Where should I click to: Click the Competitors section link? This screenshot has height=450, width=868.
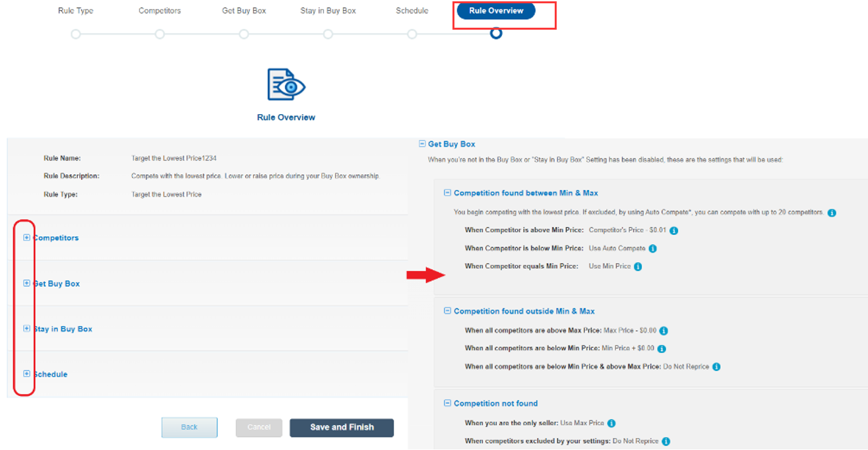(56, 238)
